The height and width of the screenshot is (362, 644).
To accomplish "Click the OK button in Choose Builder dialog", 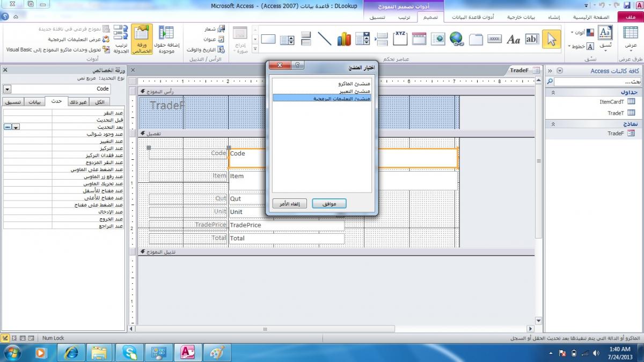I will (329, 204).
